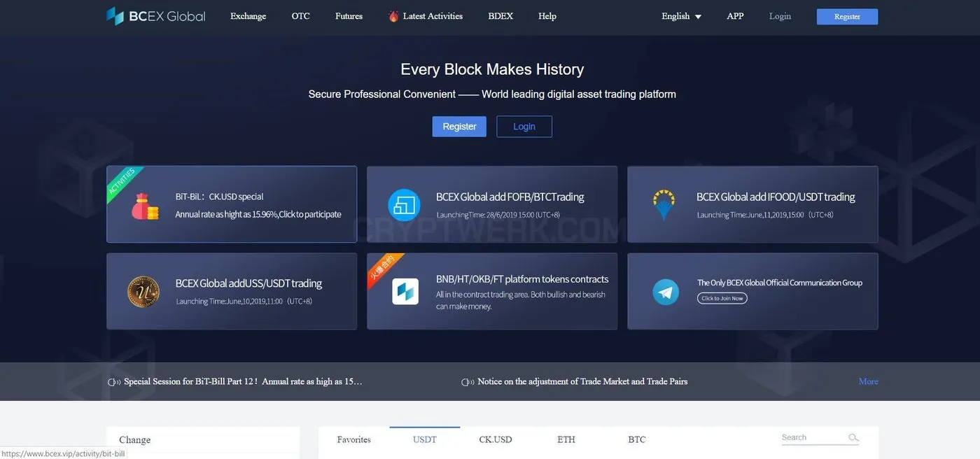Click Login in the top navigation
This screenshot has width=980, height=459.
pos(780,16)
